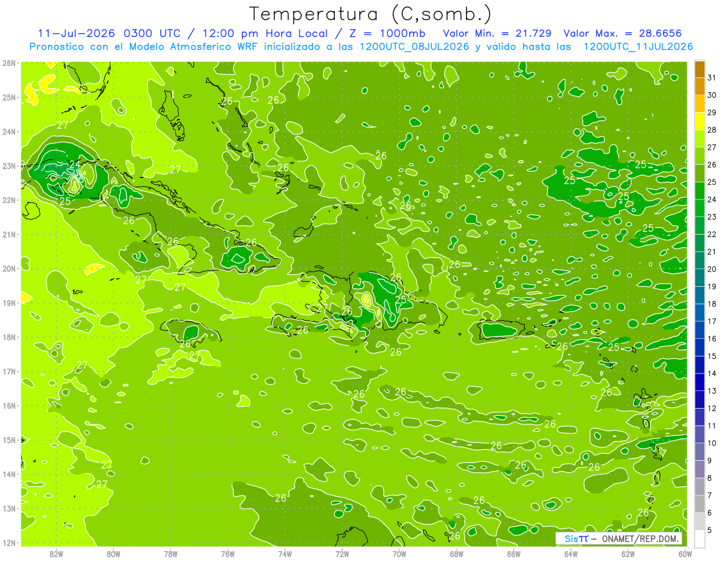Click the 66W longitude axis label
The image size is (728, 562).
tap(514, 554)
